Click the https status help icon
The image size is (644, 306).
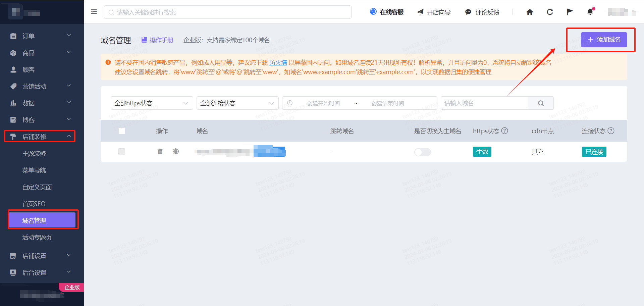click(x=504, y=131)
